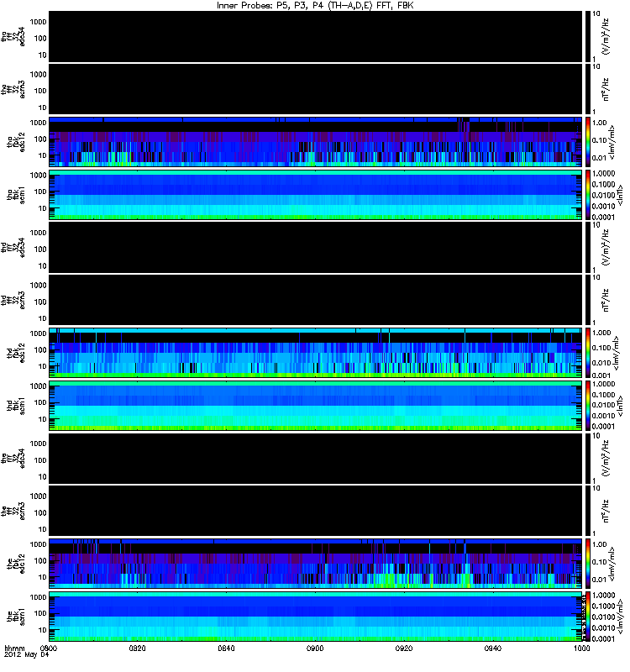Click the 'the fbk edc12' y-axis label
630x672 pixels.
point(16,564)
